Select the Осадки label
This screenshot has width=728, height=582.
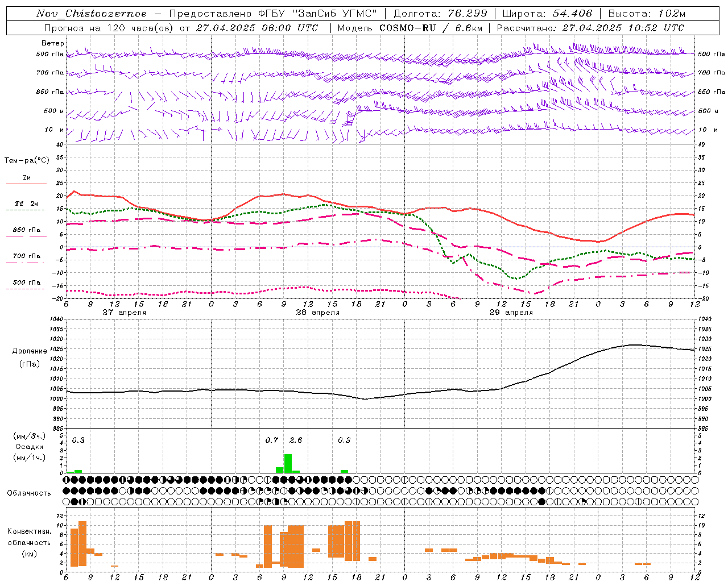[30, 447]
